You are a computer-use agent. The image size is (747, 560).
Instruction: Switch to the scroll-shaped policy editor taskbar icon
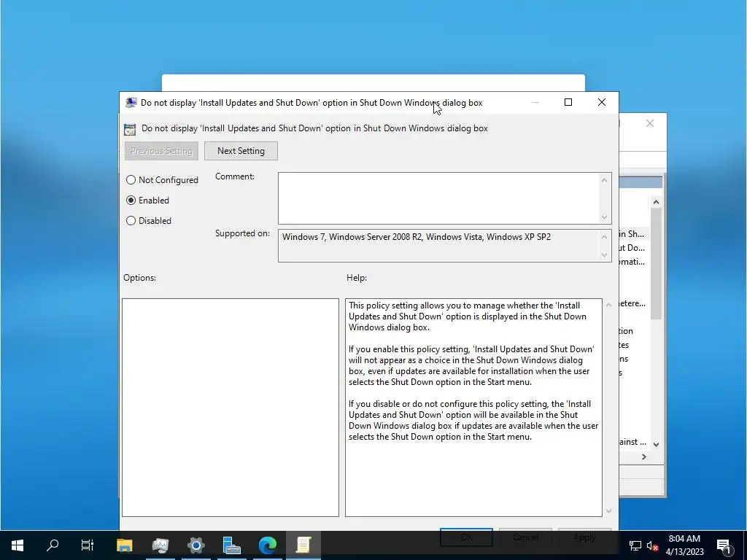[303, 545]
